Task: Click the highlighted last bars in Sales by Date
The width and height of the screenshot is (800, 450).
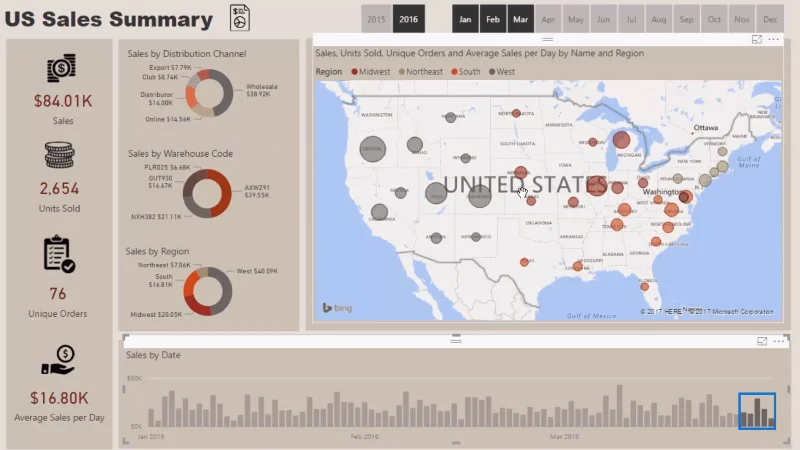Action: pos(757,411)
